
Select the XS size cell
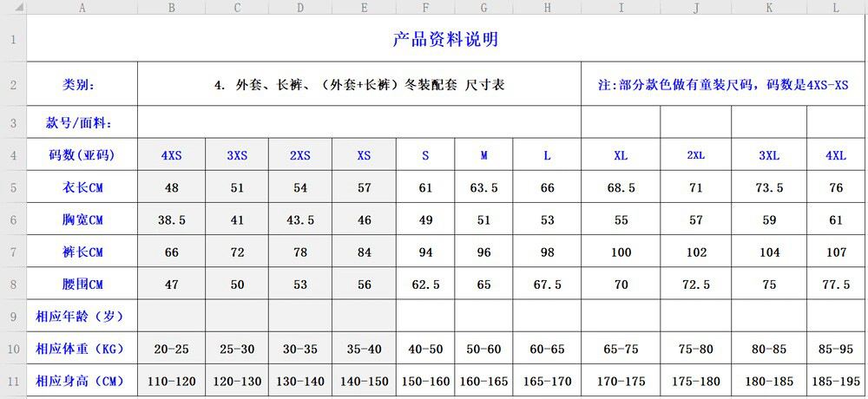(x=365, y=154)
